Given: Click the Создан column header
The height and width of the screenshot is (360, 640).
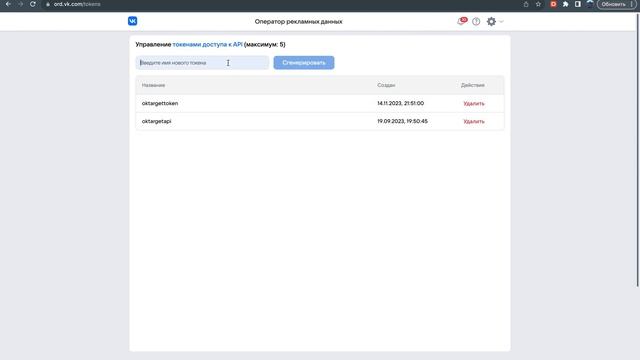Looking at the screenshot, I should tap(386, 85).
